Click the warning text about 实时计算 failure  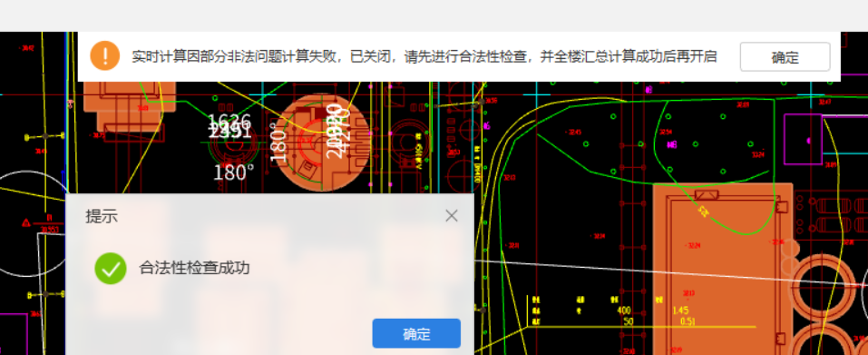pos(424,56)
